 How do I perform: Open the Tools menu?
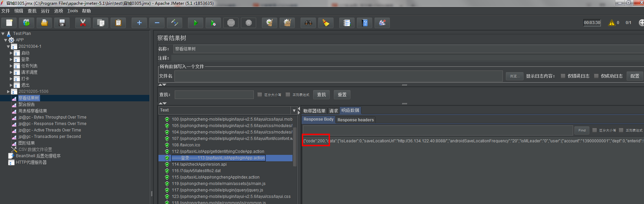(x=73, y=11)
